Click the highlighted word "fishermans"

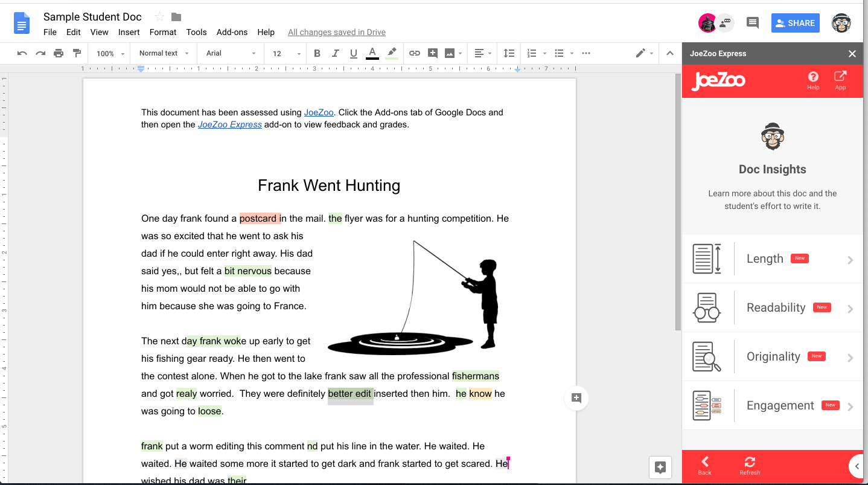476,376
